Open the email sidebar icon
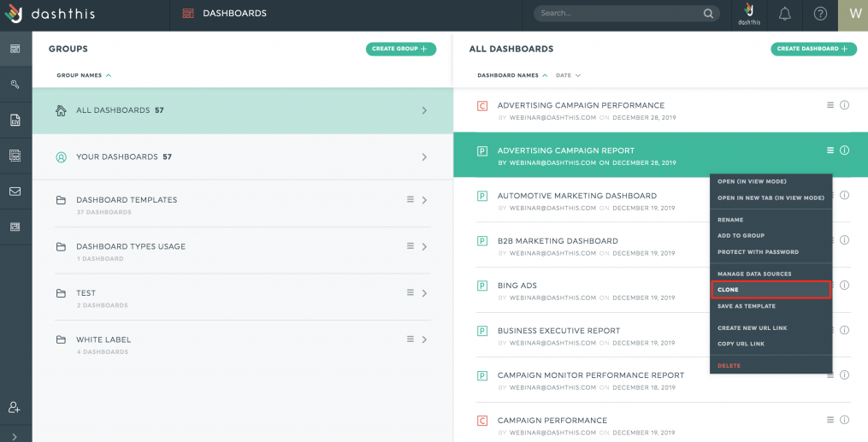This screenshot has height=442, width=868. click(15, 192)
